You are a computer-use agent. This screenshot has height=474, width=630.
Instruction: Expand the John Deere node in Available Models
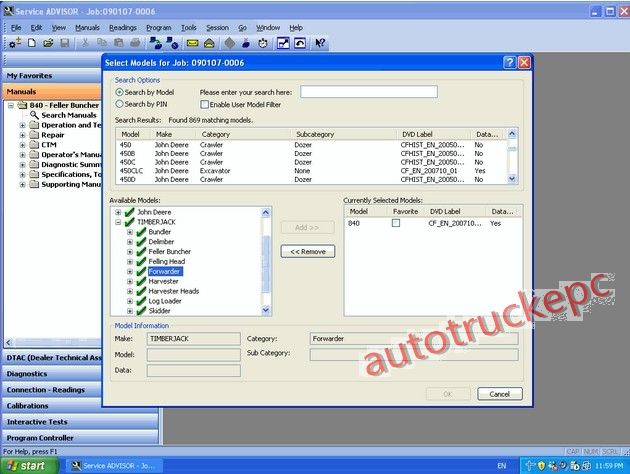pos(118,212)
